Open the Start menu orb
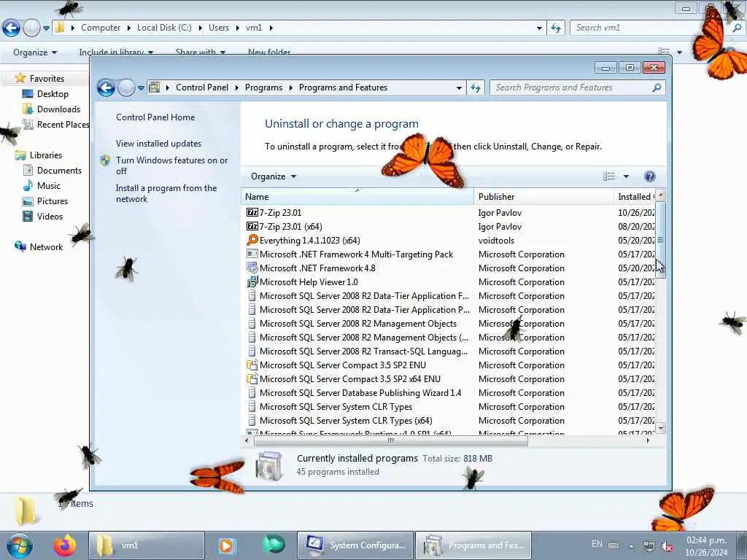Viewport: 747px width, 560px height. tap(20, 545)
